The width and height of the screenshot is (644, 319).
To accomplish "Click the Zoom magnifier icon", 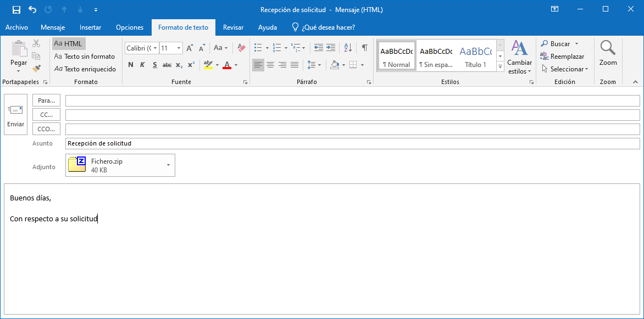I will pyautogui.click(x=608, y=53).
